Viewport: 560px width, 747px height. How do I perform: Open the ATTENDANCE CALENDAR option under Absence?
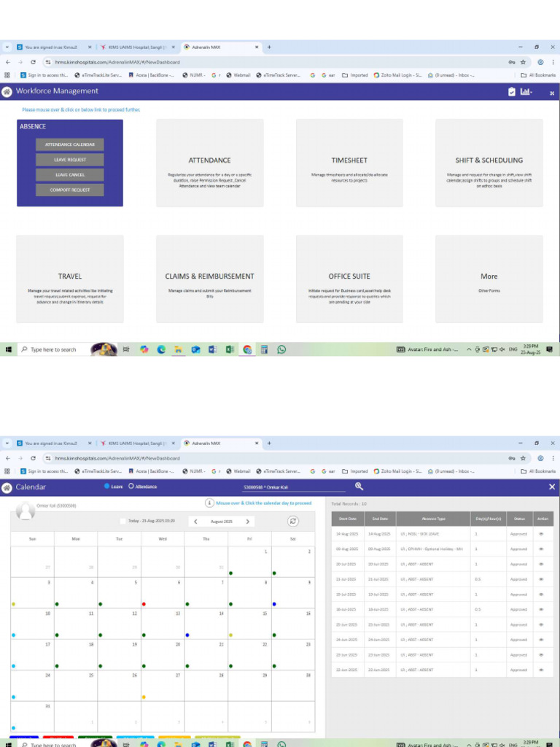(x=69, y=144)
